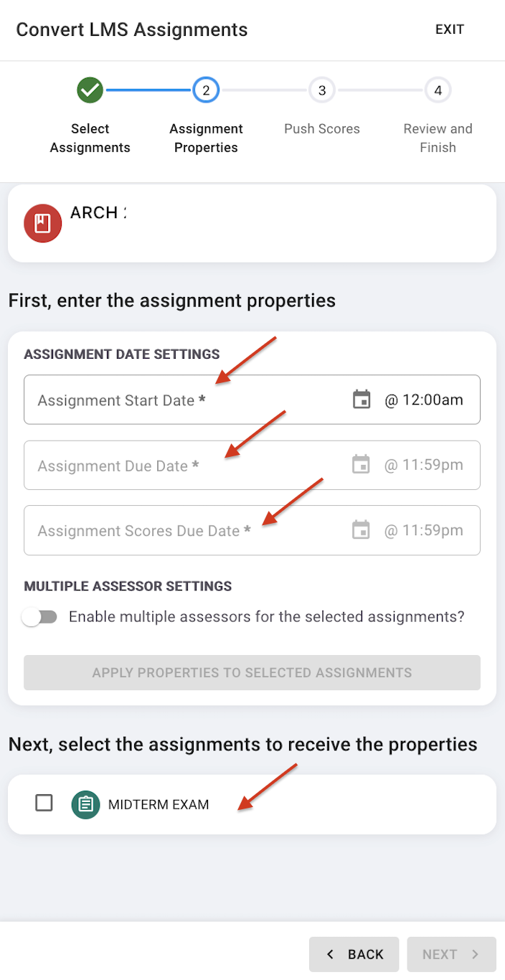Click the step 2 circle indicator
This screenshot has height=980, width=505.
206,90
